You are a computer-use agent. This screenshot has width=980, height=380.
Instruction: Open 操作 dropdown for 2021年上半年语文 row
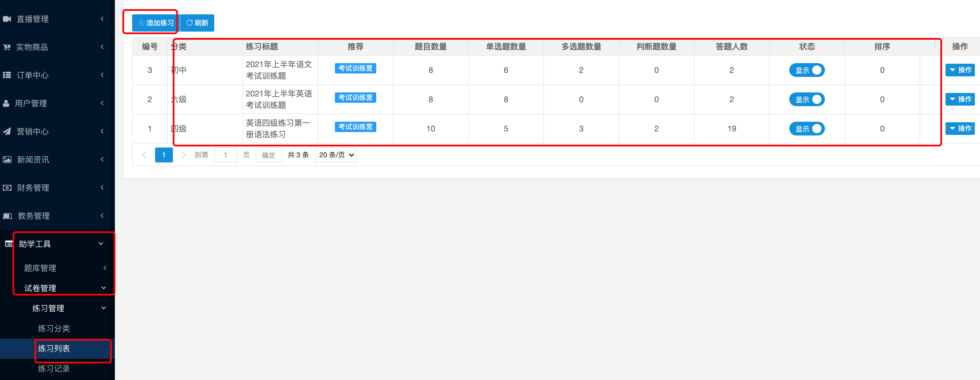coord(960,70)
